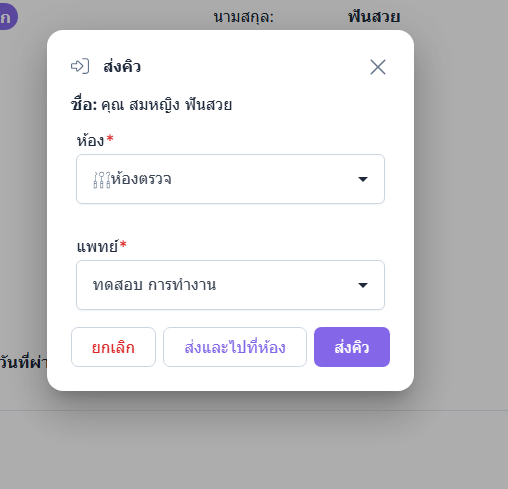
Task: Confirm with the purple ส่งคิว button
Action: (352, 347)
